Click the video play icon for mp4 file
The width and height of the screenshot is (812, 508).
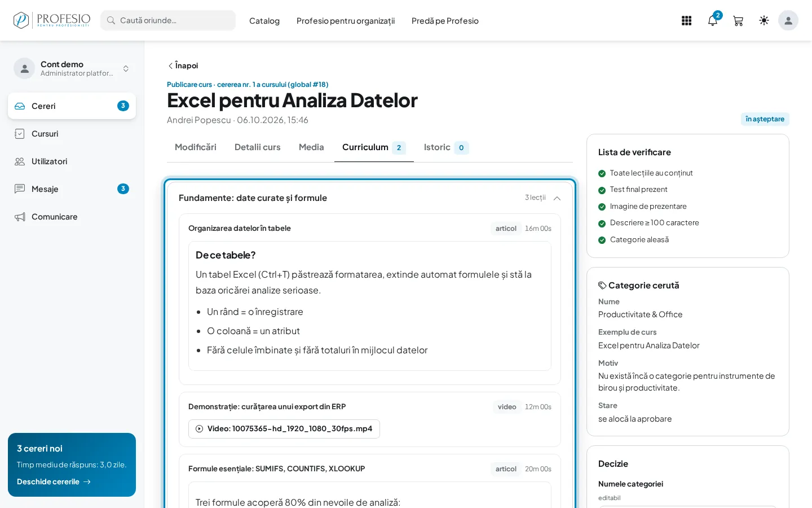(199, 429)
